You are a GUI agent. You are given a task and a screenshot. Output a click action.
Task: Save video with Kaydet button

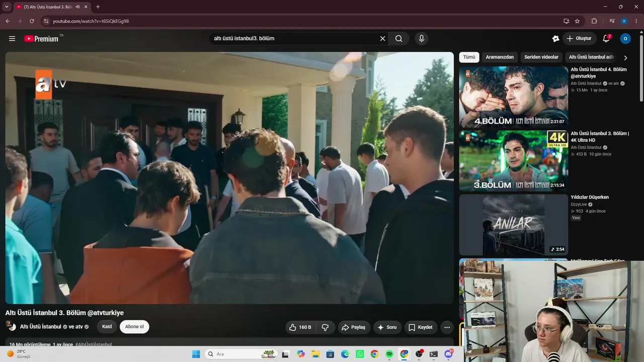421,327
